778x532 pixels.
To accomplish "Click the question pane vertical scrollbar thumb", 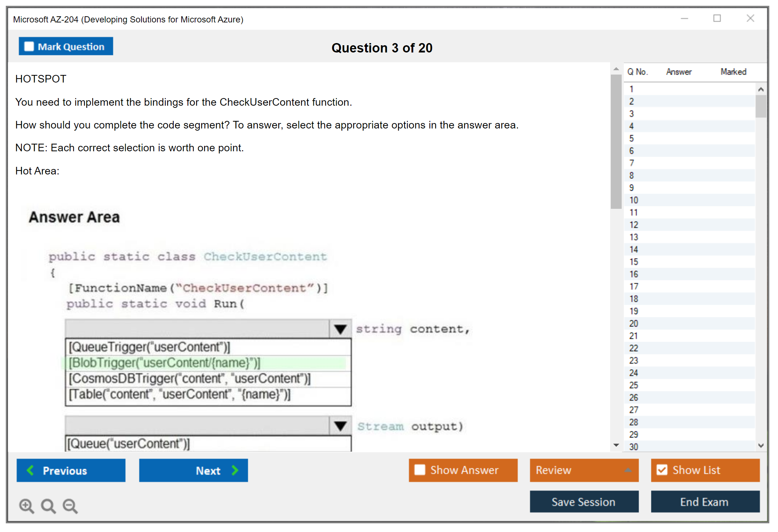I will pyautogui.click(x=616, y=141).
